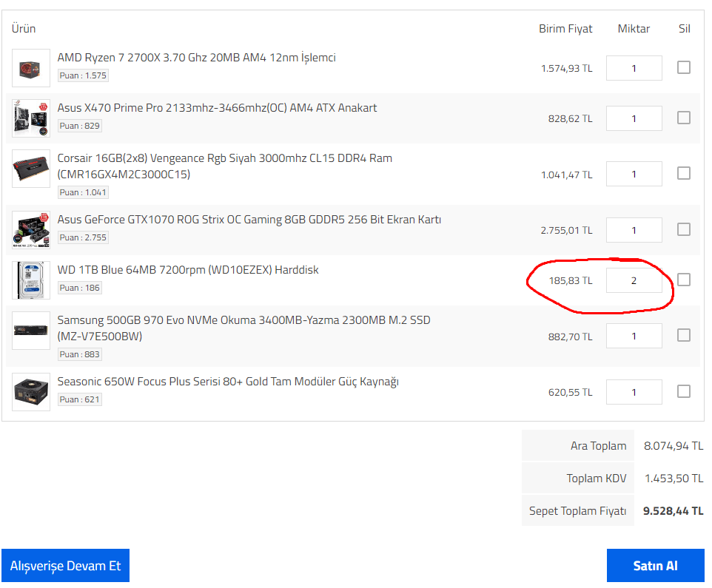Open the Samsung 500GB 970 Evo product link
Image resolution: width=712 pixels, height=588 pixels.
tap(244, 328)
